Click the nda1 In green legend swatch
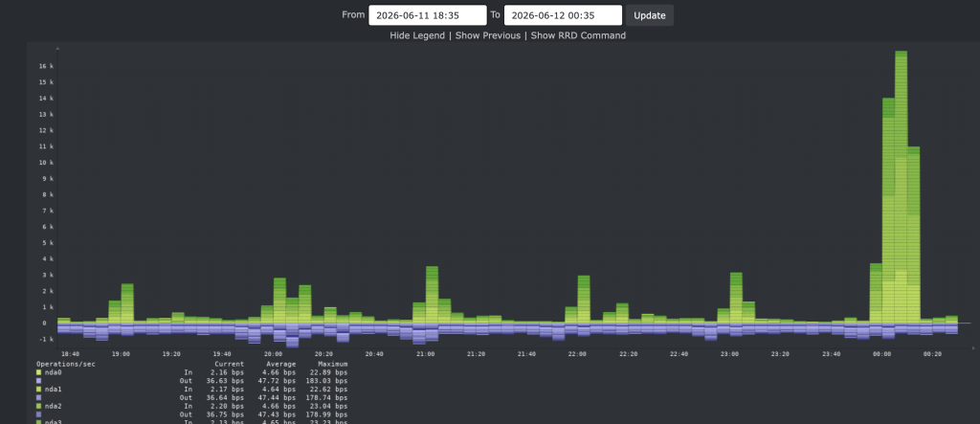 point(38,389)
